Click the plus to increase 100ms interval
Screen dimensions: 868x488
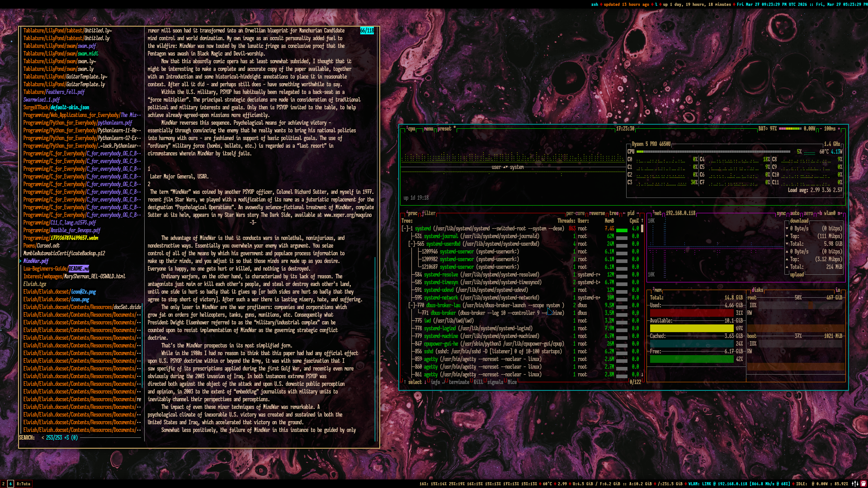(839, 129)
